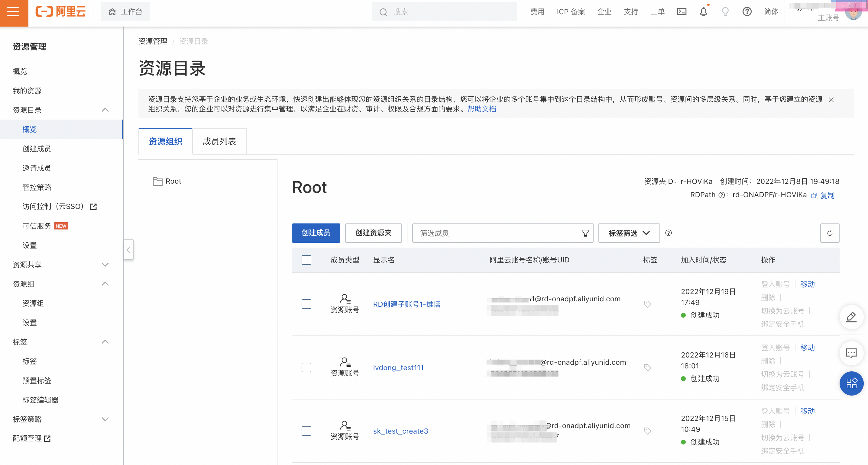Switch to the 成员列表 tab
Image resolution: width=868 pixels, height=465 pixels.
click(x=219, y=141)
